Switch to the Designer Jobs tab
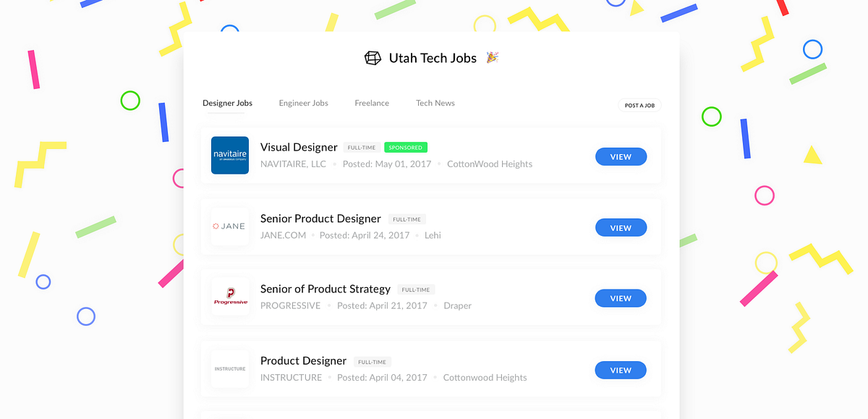The image size is (868, 419). 227,103
